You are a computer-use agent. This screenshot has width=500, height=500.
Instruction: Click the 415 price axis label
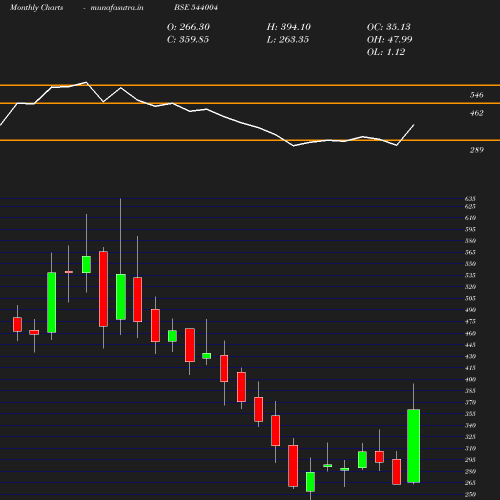[x=470, y=368]
